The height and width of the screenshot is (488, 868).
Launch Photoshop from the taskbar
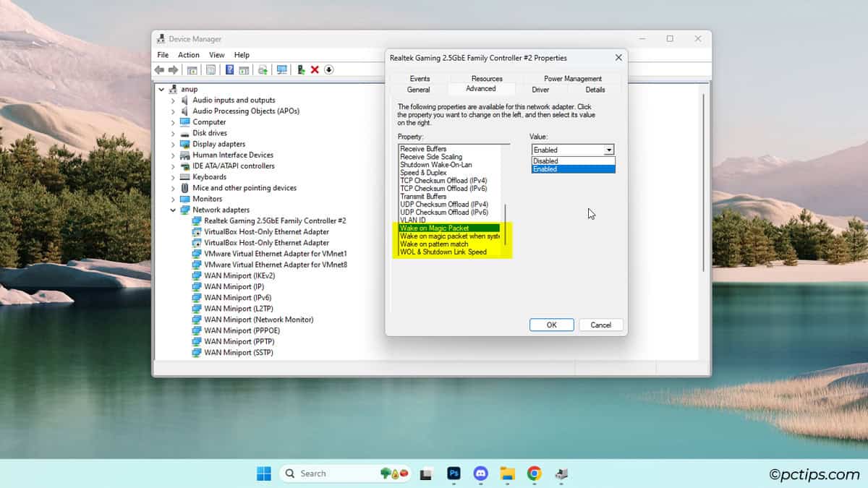point(454,474)
